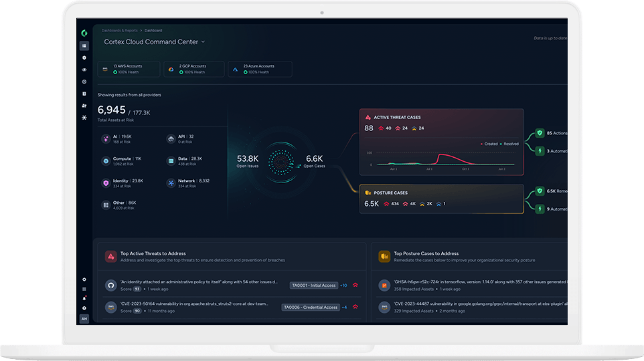Click the Compute assets icon
The width and height of the screenshot is (644, 361).
106,161
